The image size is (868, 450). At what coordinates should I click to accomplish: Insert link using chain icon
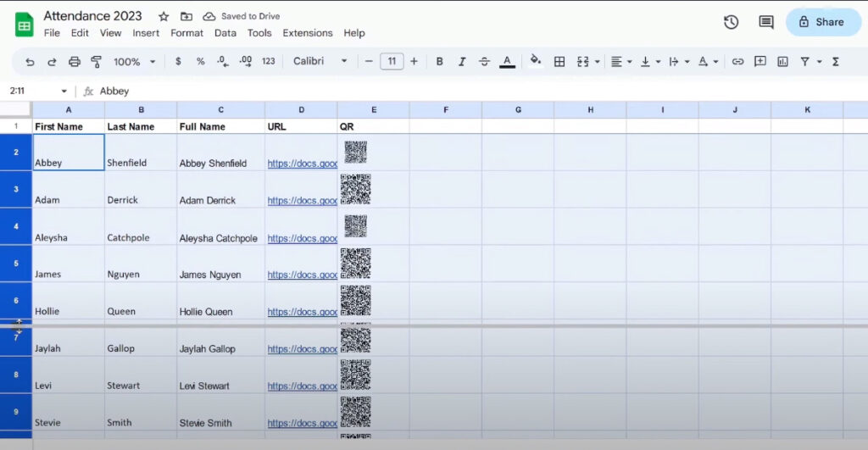pyautogui.click(x=738, y=61)
